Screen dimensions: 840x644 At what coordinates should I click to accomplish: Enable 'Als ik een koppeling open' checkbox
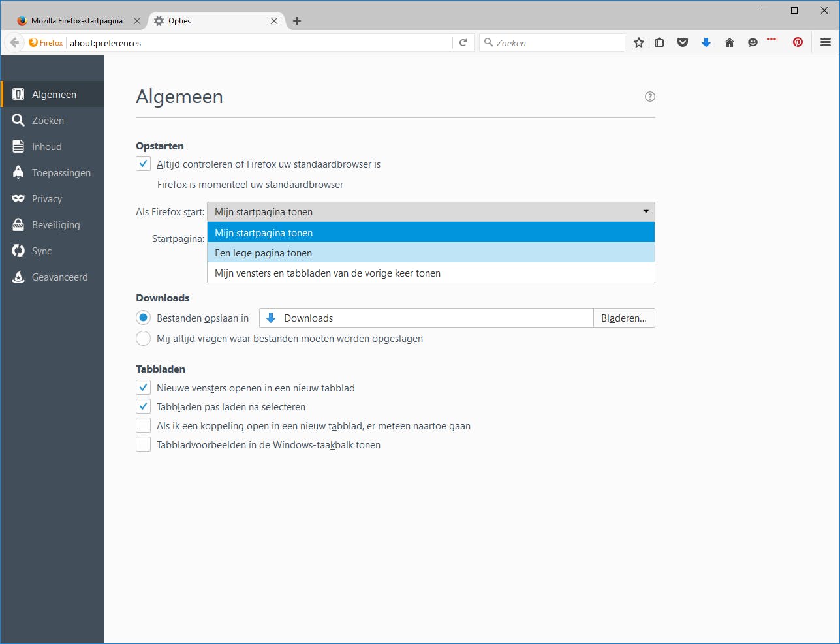pos(144,425)
